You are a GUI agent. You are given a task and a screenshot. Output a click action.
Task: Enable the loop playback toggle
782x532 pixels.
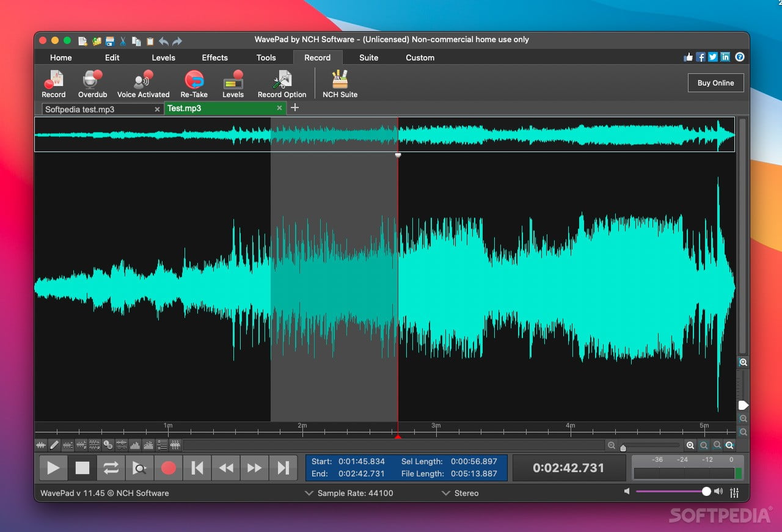111,468
